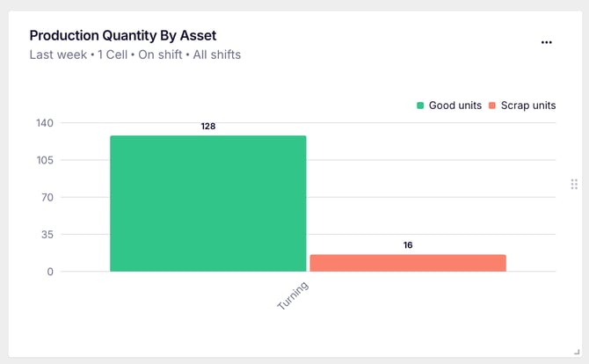
Task: Toggle Good units legend swatch
Action: [x=420, y=106]
